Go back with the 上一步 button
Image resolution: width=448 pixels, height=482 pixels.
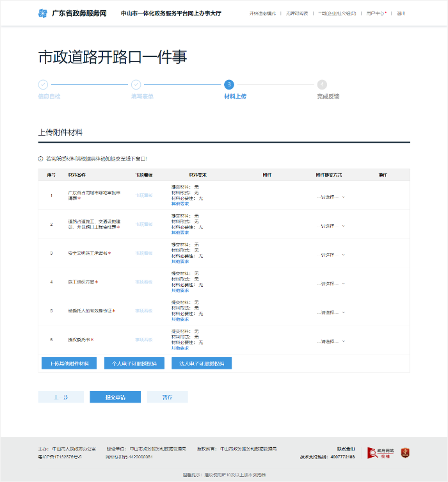(x=61, y=397)
